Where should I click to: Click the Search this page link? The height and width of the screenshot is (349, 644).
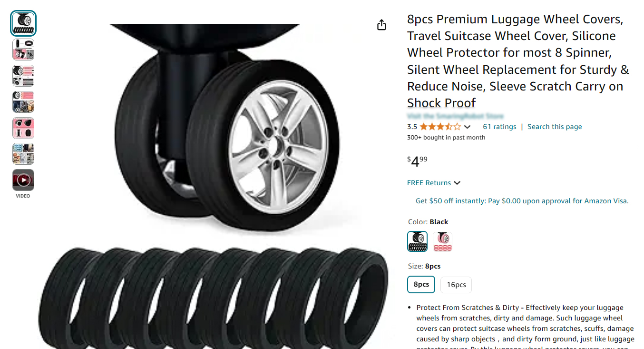click(555, 127)
